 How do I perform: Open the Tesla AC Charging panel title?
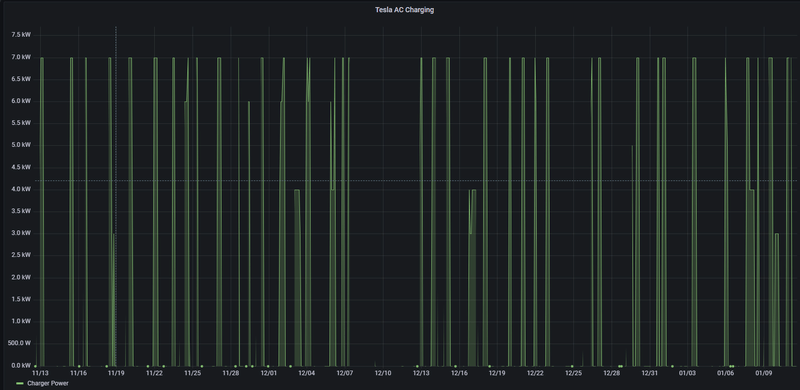pyautogui.click(x=405, y=10)
